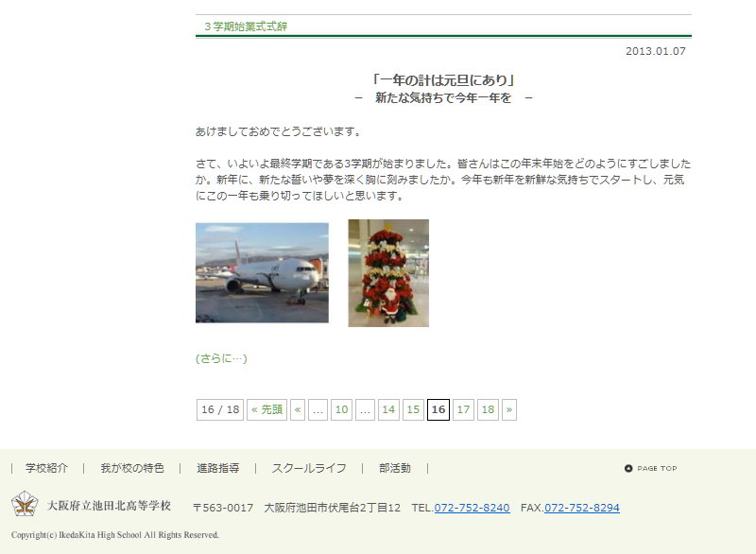The height and width of the screenshot is (554, 756).
Task: Open 学校紹介 footer menu item
Action: (x=46, y=468)
